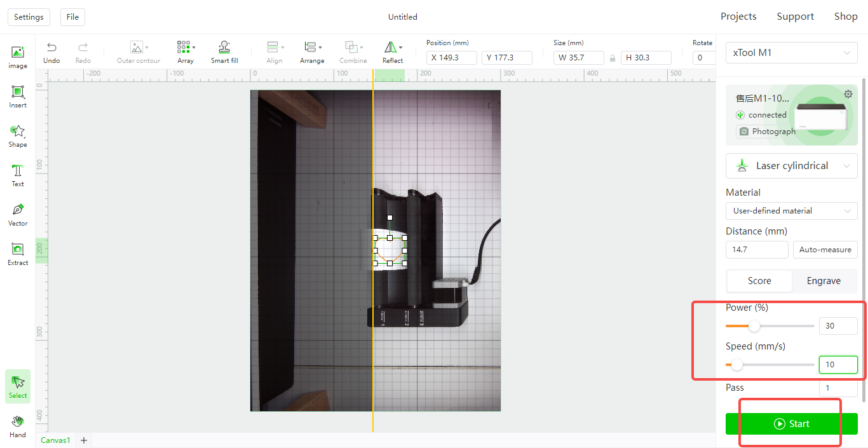Screen dimensions: 868x448
Task: Switch processing mode to Engrave
Action: pos(824,281)
